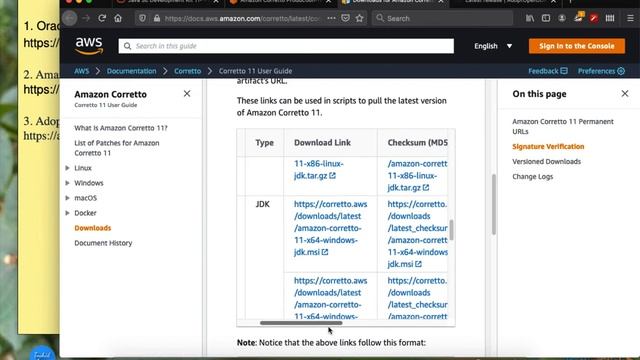This screenshot has width=640, height=360.
Task: Open the x86-linux-jdk.tar.gz checksum link
Action: [x=417, y=176]
